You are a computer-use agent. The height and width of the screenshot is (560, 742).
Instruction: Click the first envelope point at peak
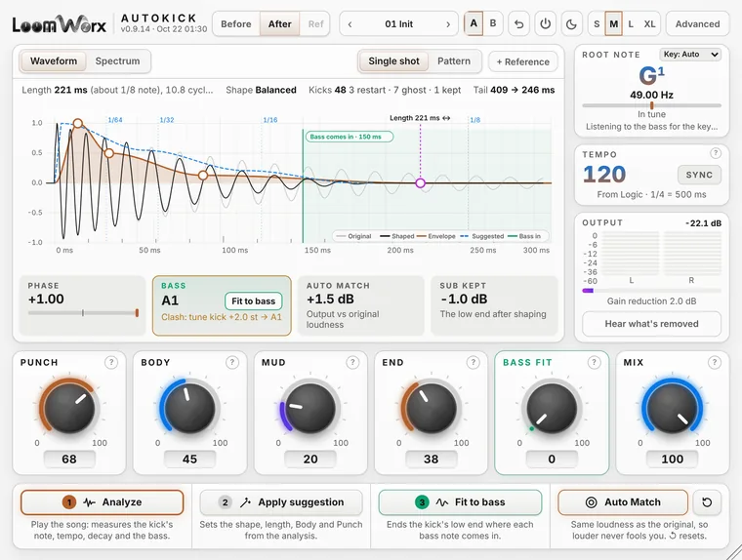[x=78, y=124]
